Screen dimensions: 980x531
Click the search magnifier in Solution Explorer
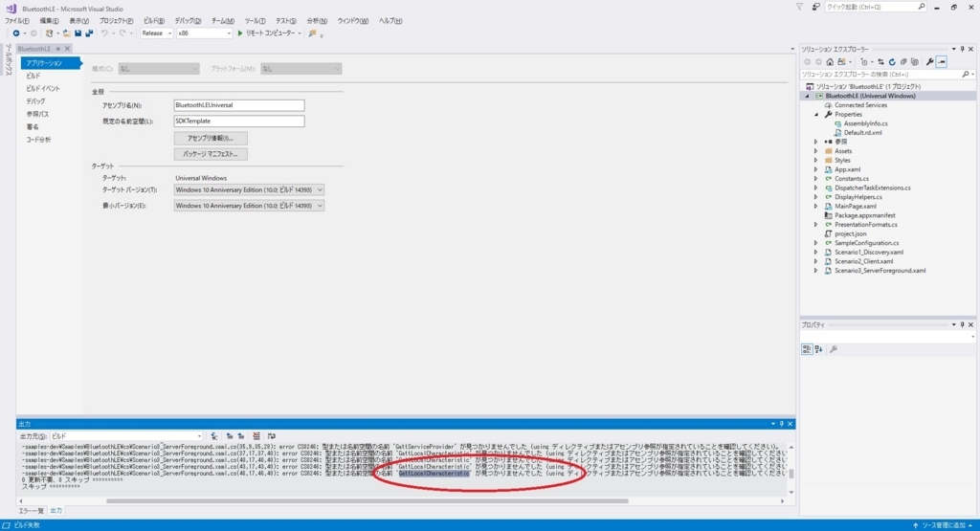click(966, 75)
